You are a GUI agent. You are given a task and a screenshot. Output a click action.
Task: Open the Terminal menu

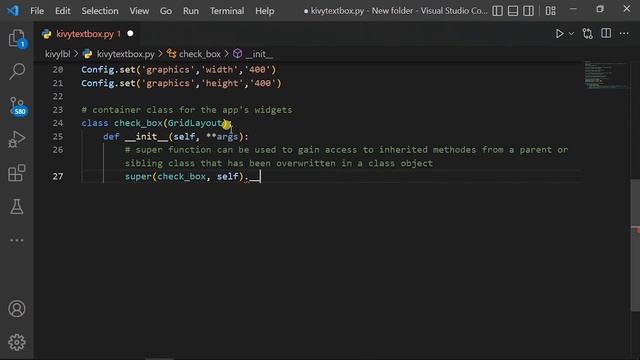(227, 11)
